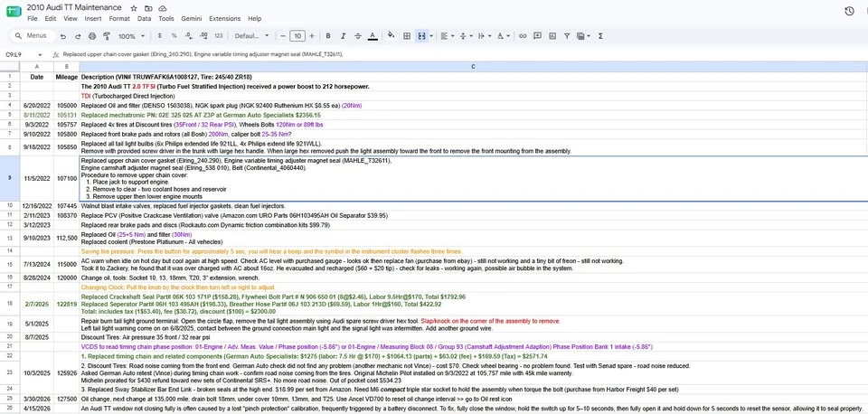The width and height of the screenshot is (868, 414).
Task: Open the File menu
Action: (33, 18)
